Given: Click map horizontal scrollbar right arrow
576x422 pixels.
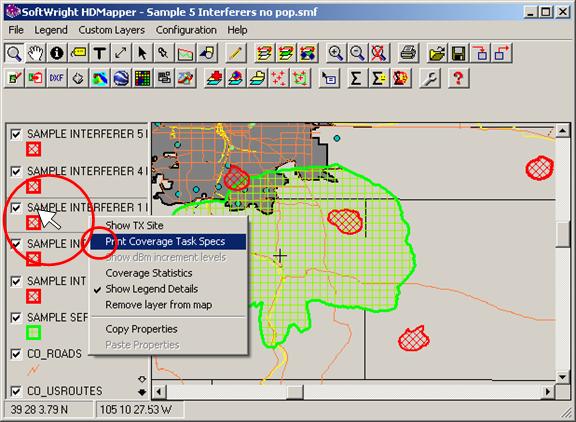Looking at the screenshot, I should [548, 392].
